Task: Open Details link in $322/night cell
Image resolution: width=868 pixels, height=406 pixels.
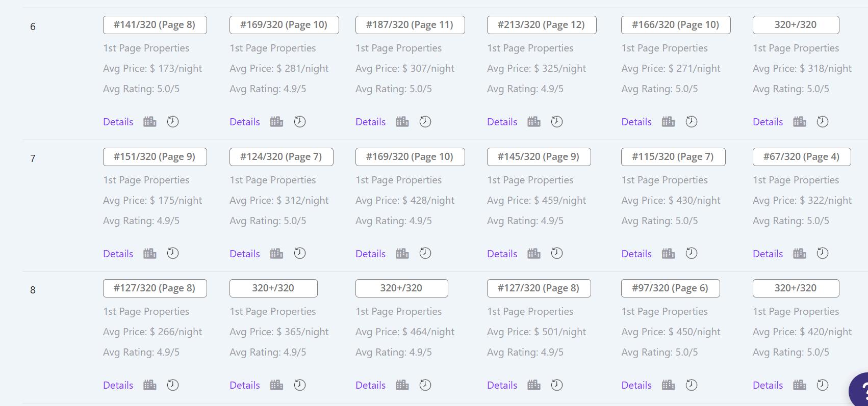Action: pos(768,254)
